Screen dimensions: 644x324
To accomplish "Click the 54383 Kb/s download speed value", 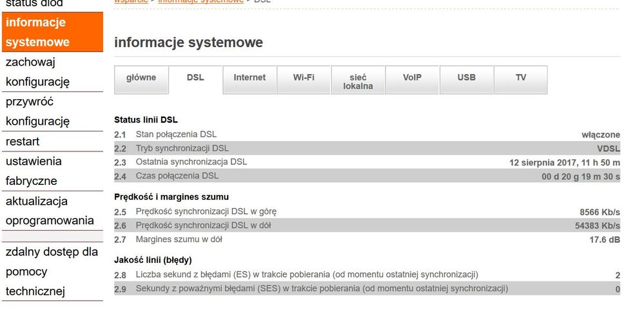I will pos(597,226).
